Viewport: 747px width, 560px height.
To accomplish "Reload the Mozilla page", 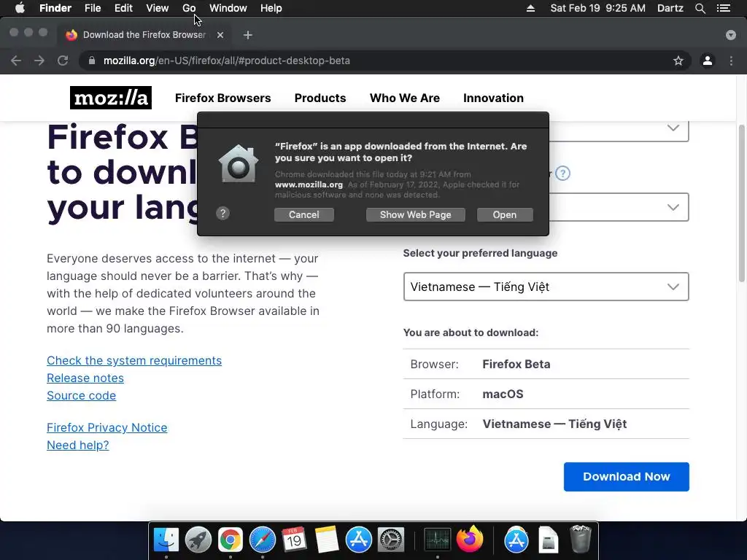I will point(63,61).
